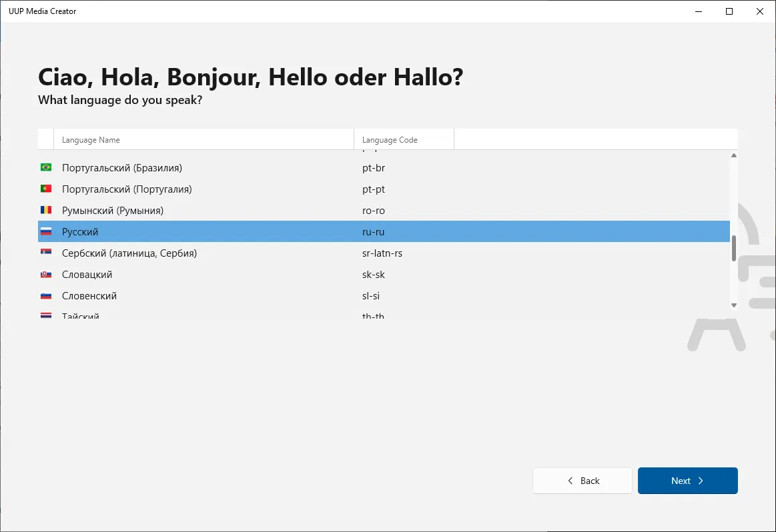The width and height of the screenshot is (776, 532).
Task: Click the Brazil flag icon
Action: click(46, 167)
